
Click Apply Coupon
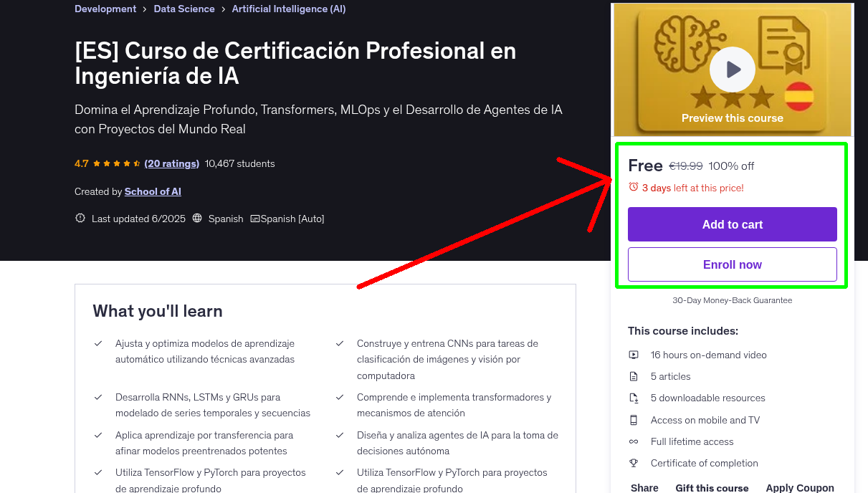coord(799,487)
